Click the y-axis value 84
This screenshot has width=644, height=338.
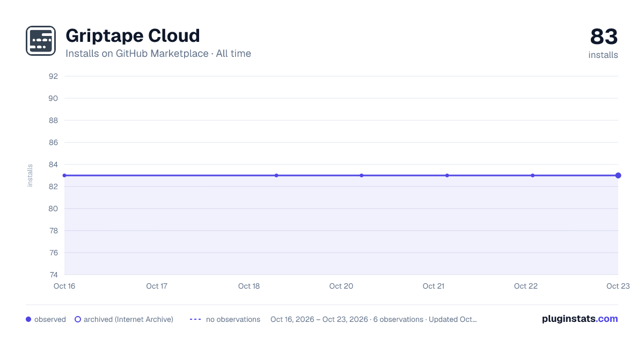(53, 164)
